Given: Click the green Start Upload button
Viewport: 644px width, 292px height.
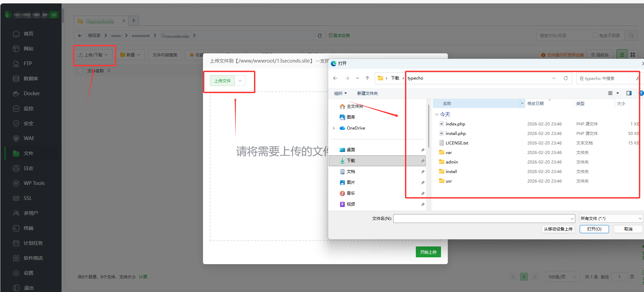Looking at the screenshot, I should 428,252.
